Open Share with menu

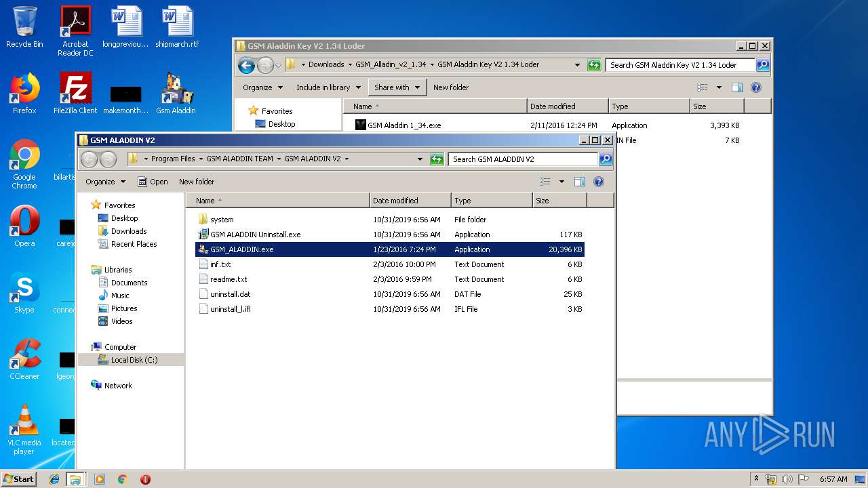click(397, 87)
